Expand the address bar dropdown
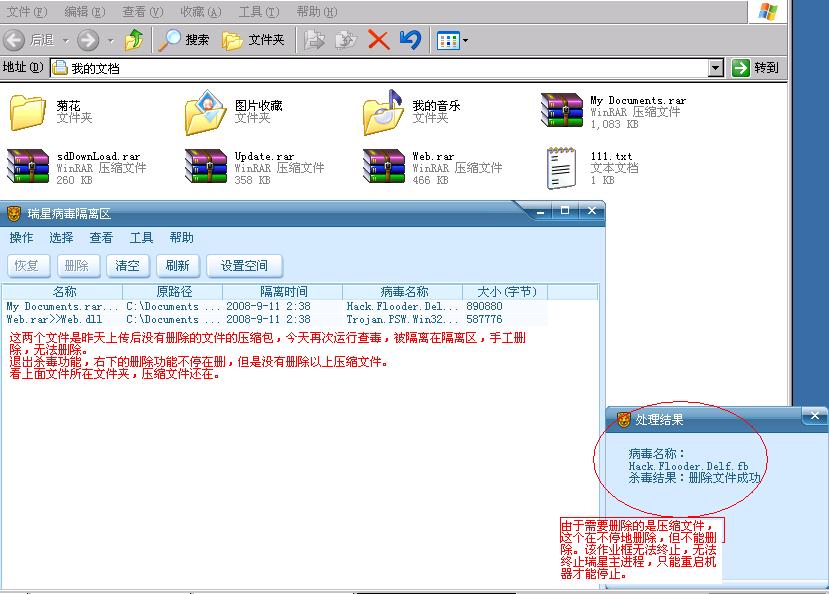829x594 pixels. click(x=715, y=68)
